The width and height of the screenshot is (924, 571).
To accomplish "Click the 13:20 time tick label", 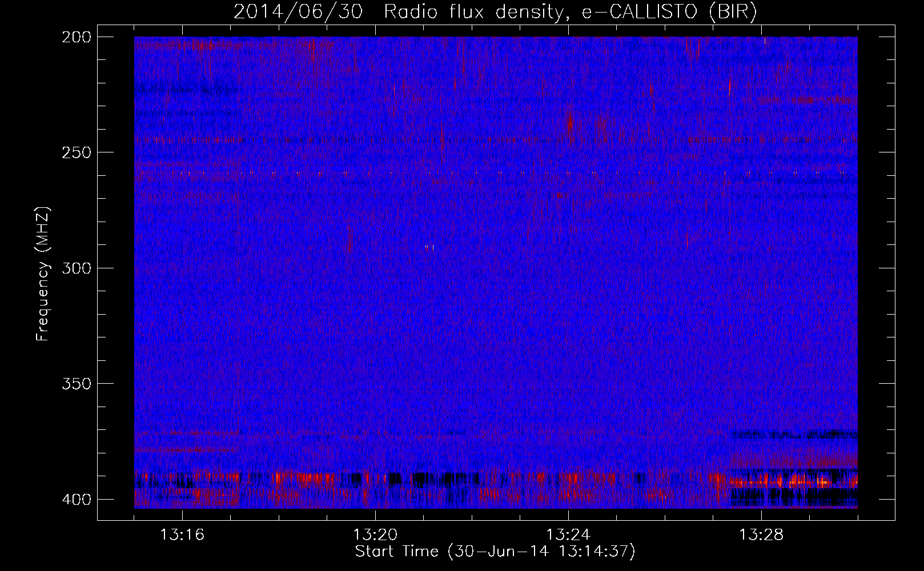I will click(375, 535).
